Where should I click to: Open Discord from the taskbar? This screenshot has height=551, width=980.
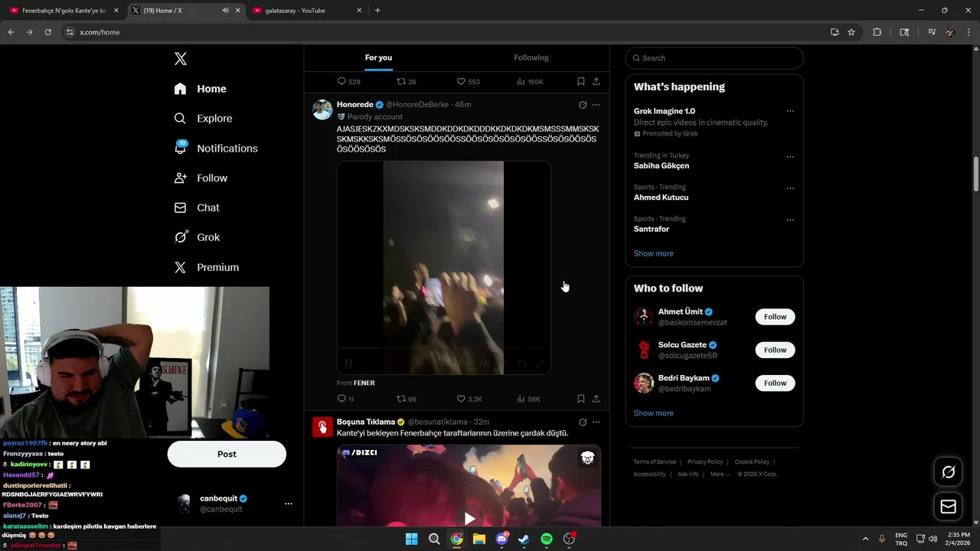(x=501, y=539)
